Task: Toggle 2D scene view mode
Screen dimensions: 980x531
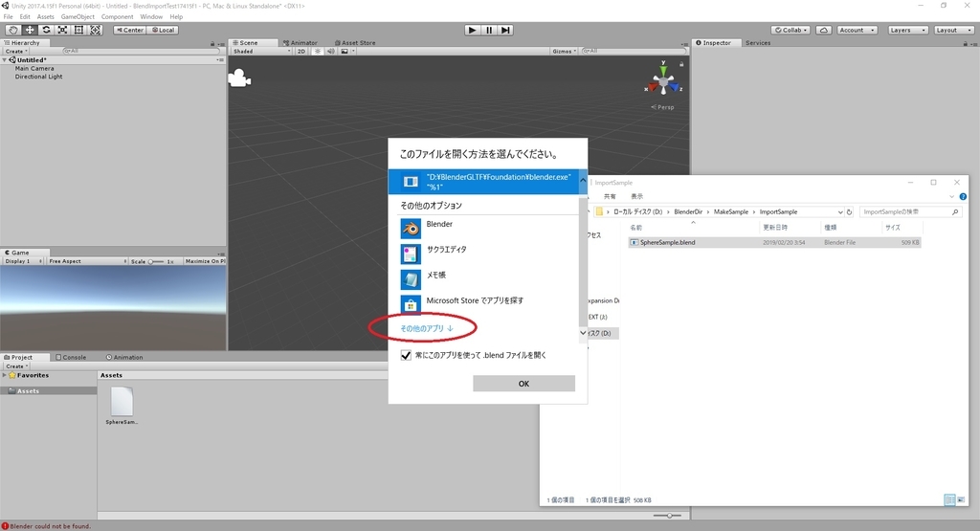Action: [x=301, y=52]
